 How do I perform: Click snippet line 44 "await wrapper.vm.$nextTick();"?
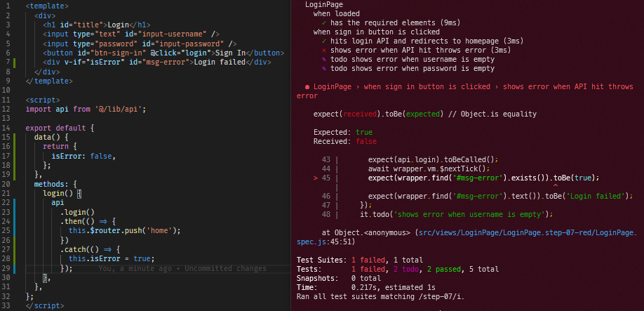point(429,168)
